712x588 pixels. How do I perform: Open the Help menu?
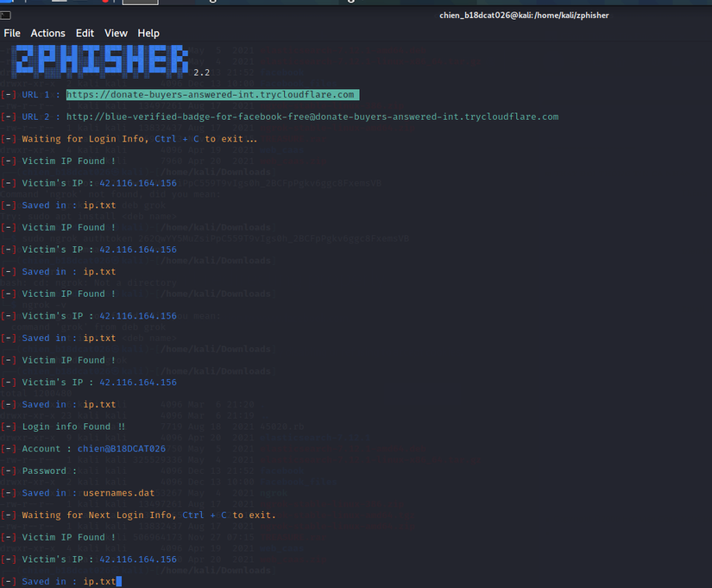pyautogui.click(x=148, y=33)
